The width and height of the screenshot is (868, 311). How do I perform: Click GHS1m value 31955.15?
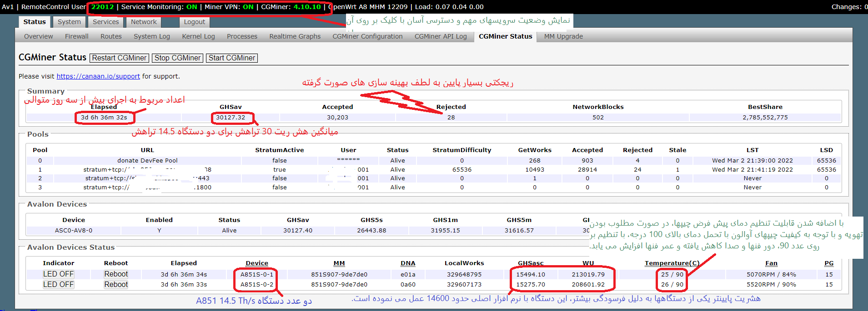coord(445,230)
